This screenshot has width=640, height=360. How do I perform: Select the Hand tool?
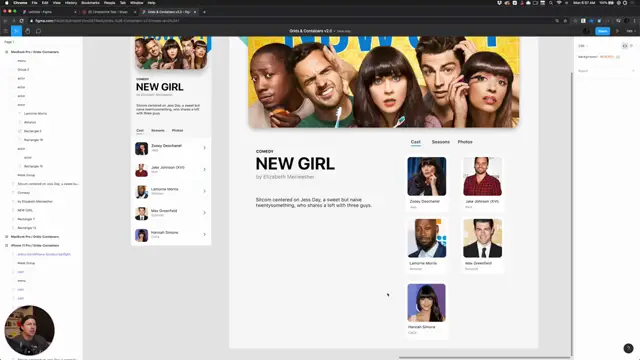27,31
